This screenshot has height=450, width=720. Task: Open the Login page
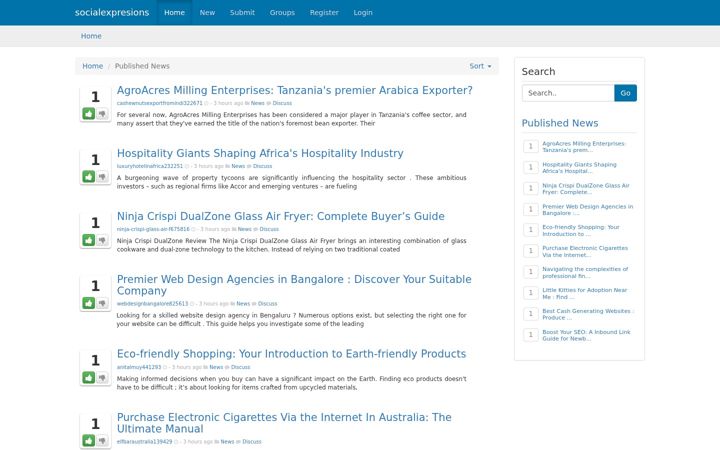coord(363,12)
